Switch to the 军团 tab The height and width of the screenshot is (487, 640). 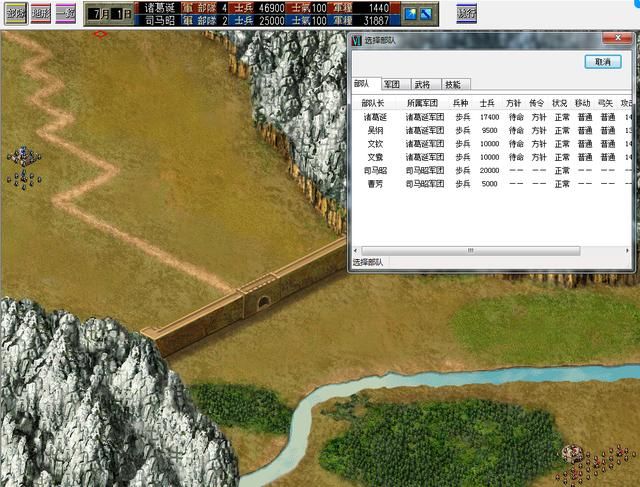point(392,85)
